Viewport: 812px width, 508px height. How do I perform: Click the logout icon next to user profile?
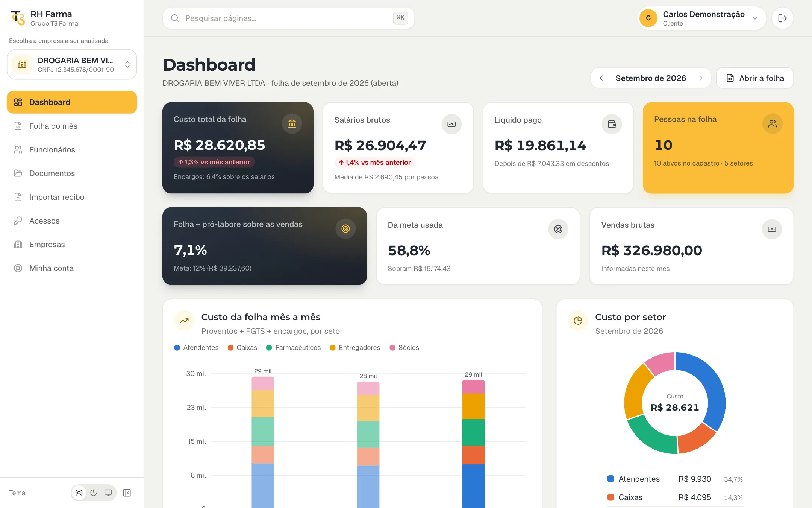(782, 18)
